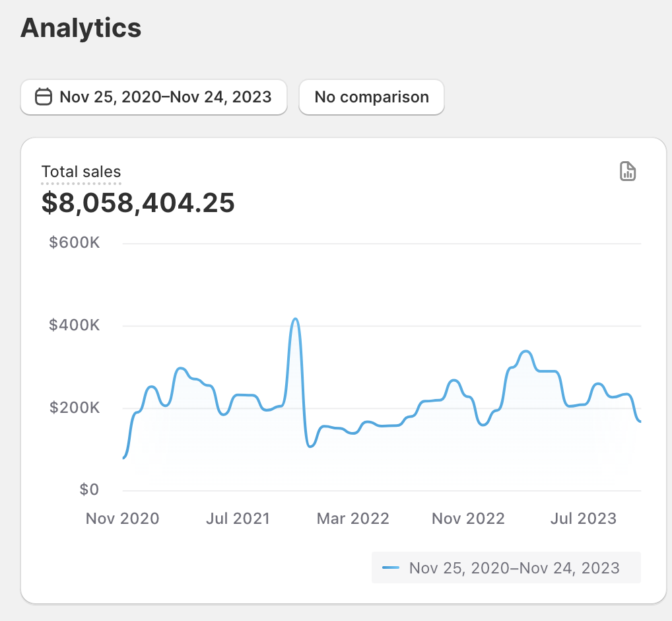Click the Jul 2021 x-axis label
Image resolution: width=672 pixels, height=621 pixels.
tap(238, 519)
